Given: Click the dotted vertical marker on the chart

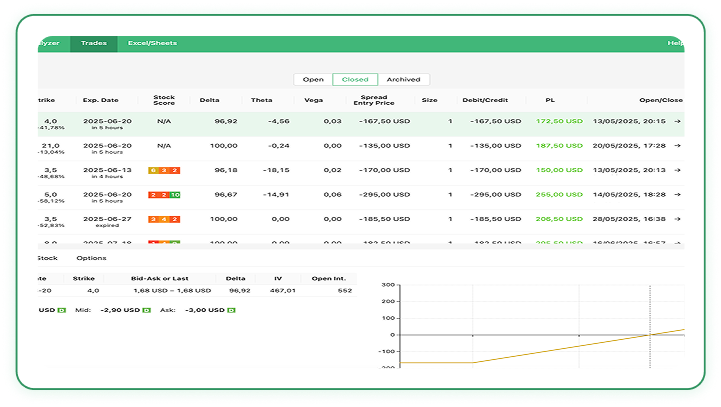Looking at the screenshot, I should click(650, 327).
